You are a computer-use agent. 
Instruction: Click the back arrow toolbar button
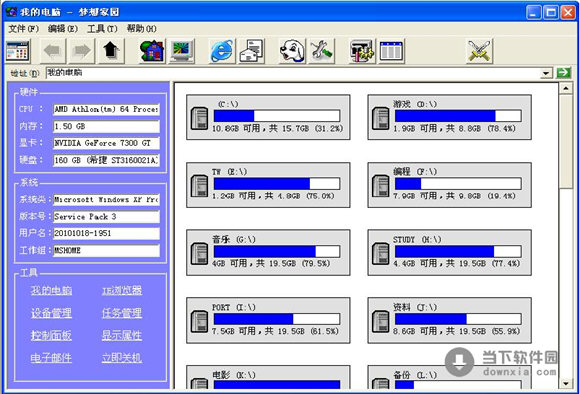coord(53,51)
